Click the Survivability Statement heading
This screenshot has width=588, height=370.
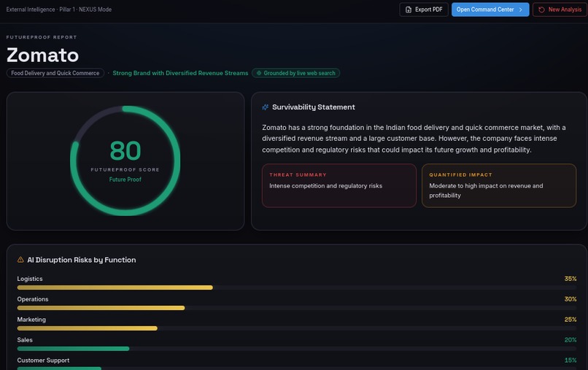[x=314, y=107]
